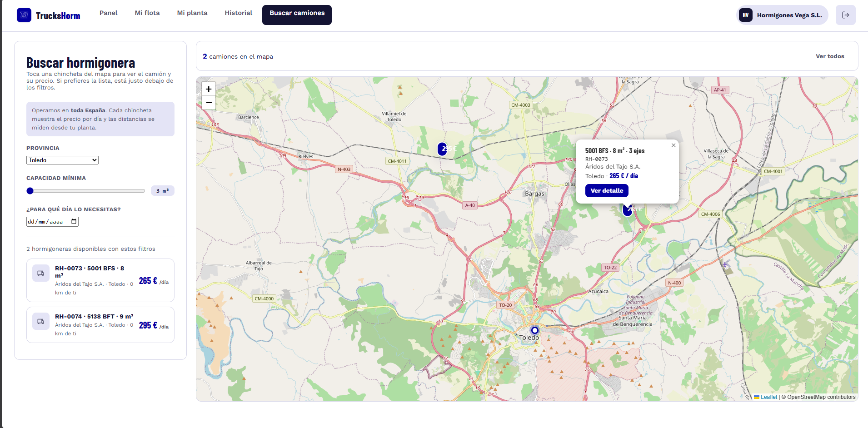
Task: Select the RH-0074 5138 BFT truck card
Action: [x=100, y=325]
